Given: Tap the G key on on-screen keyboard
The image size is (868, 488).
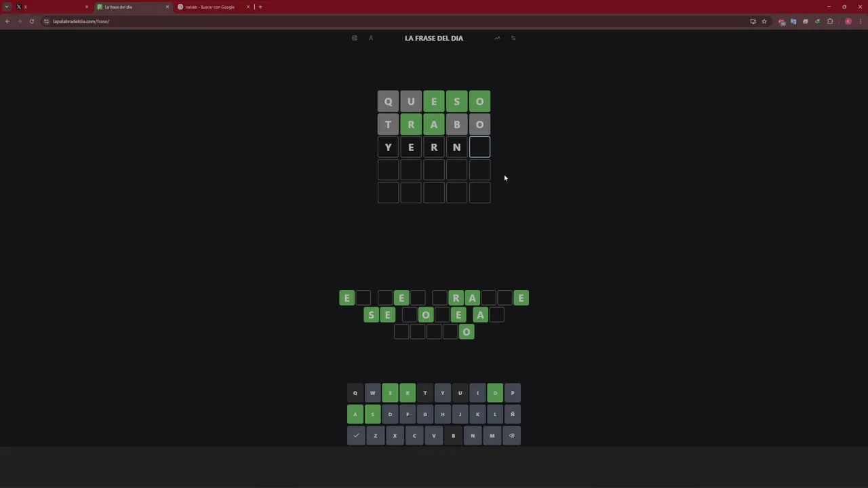Looking at the screenshot, I should click(x=425, y=414).
